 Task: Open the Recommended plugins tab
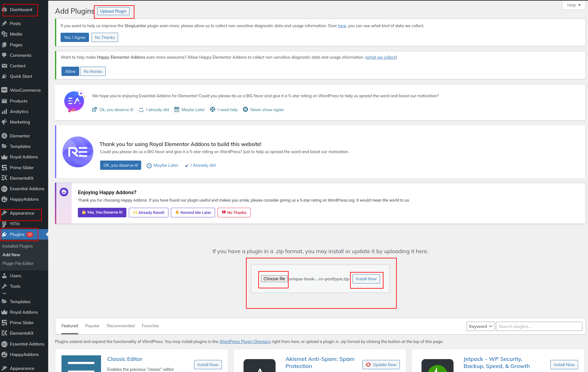(121, 326)
